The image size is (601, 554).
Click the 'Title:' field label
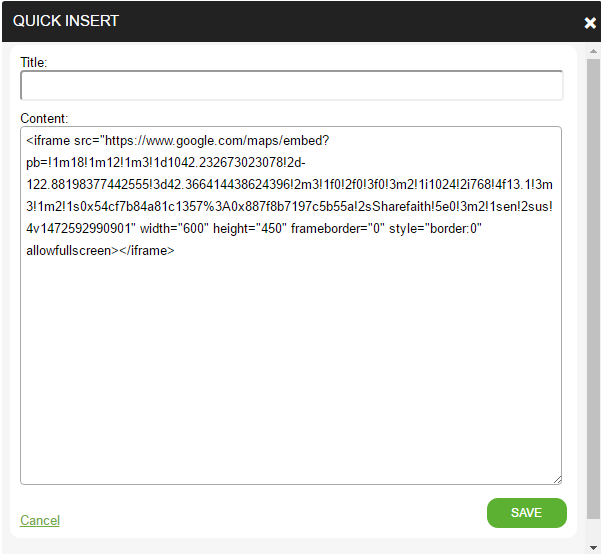(x=33, y=62)
